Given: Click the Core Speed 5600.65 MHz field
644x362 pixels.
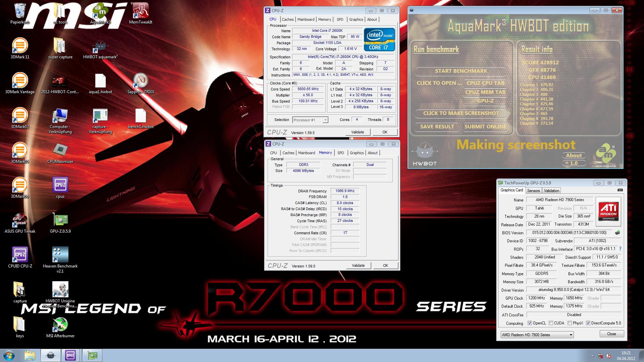Looking at the screenshot, I should coord(308,89).
